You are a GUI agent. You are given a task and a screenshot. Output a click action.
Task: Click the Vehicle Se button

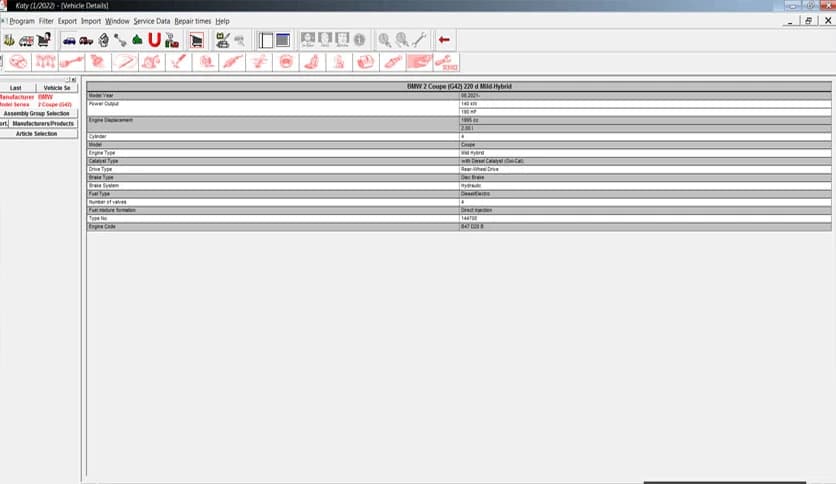(x=57, y=88)
